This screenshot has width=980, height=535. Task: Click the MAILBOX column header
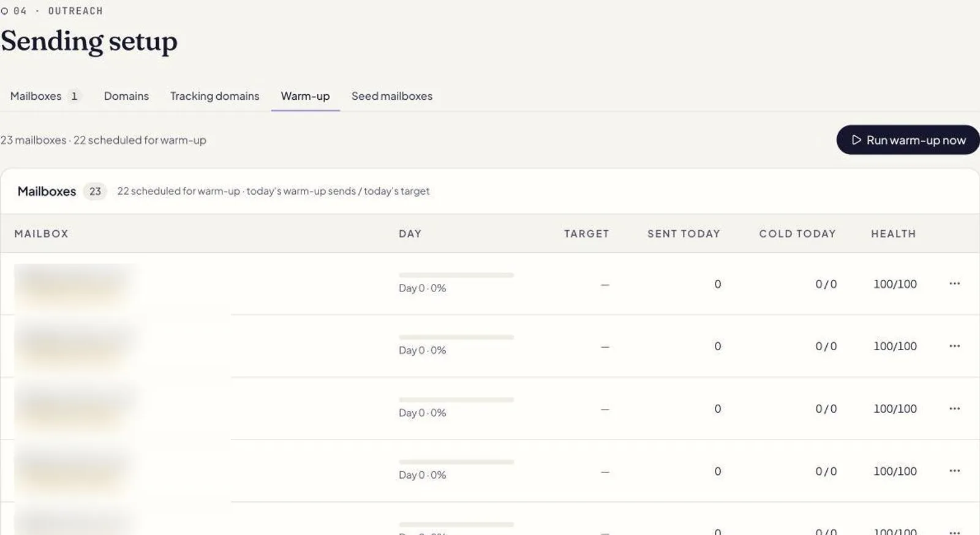[42, 234]
